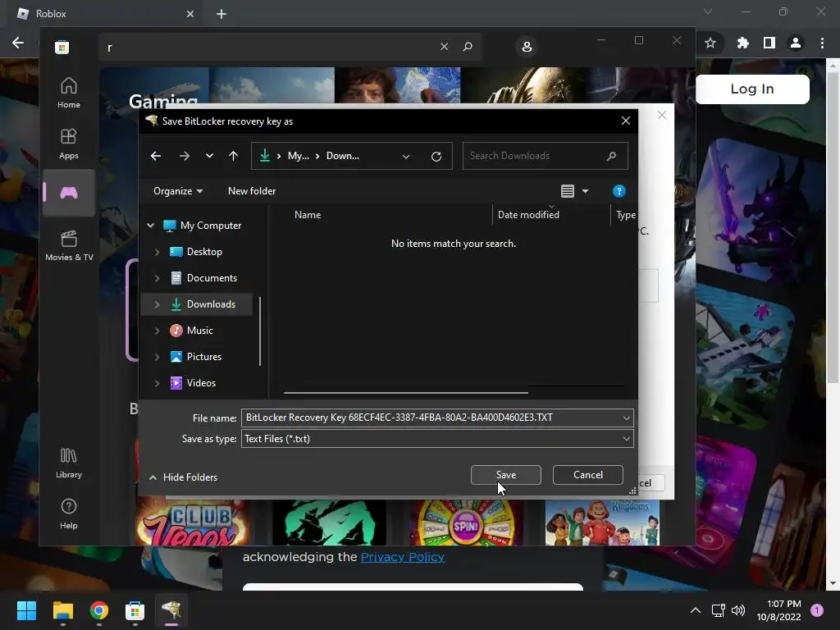Screen dimensions: 840x630
Task: Open volume control in system tray
Action: click(738, 610)
